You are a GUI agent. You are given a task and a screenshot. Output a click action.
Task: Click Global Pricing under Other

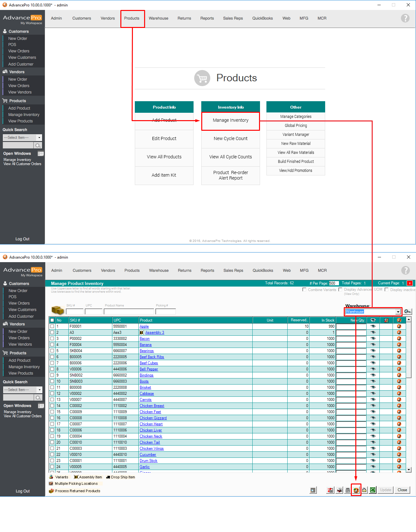[296, 126]
